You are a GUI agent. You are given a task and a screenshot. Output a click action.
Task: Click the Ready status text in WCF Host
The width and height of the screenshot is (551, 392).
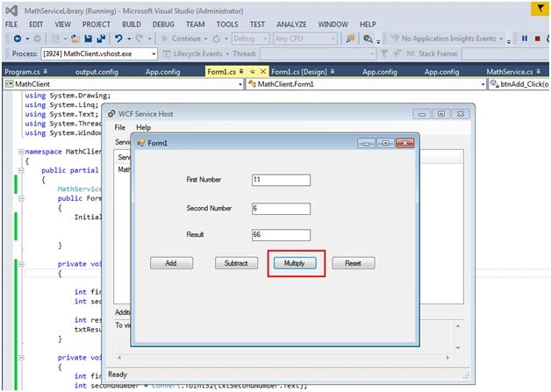click(118, 374)
